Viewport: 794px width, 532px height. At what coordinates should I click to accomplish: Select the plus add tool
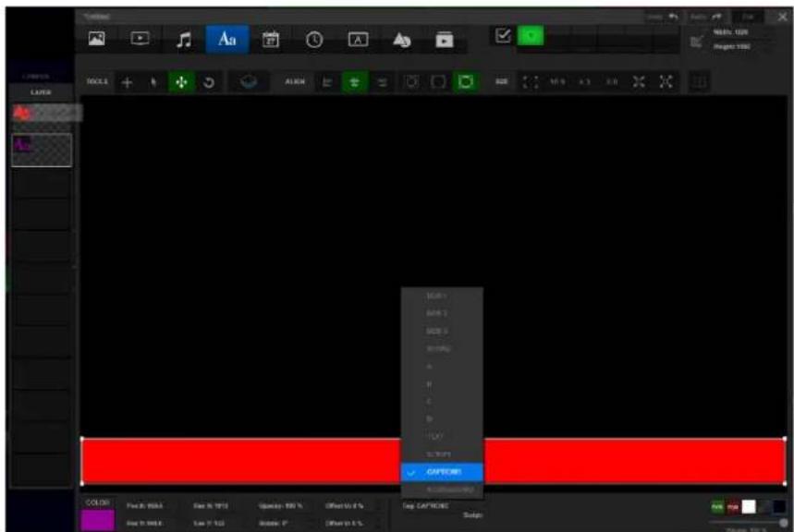pyautogui.click(x=128, y=82)
